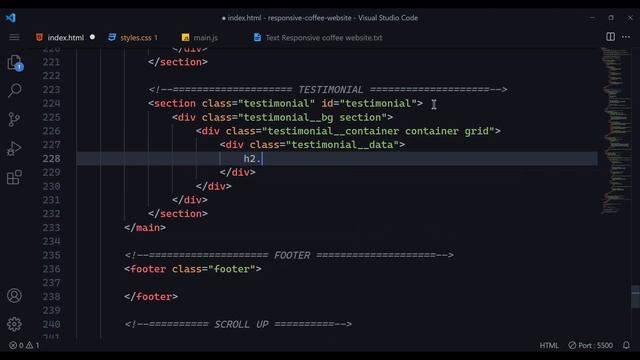This screenshot has height=360, width=640.
Task: Open the Source Control view
Action: [x=14, y=119]
